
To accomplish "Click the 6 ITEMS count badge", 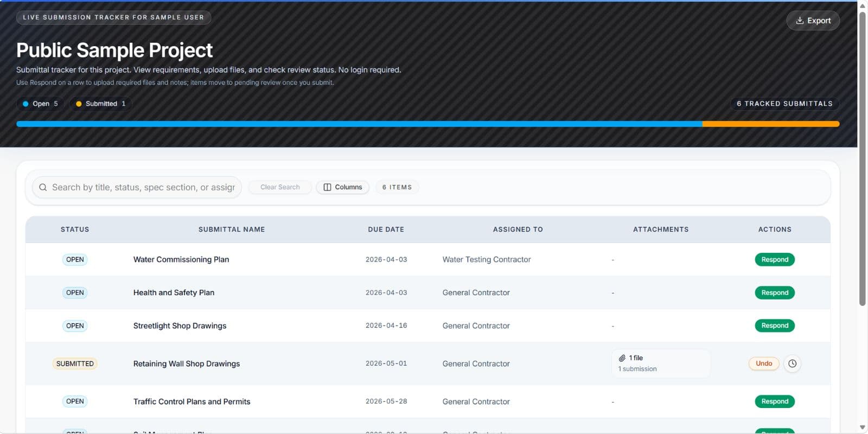I will tap(397, 187).
